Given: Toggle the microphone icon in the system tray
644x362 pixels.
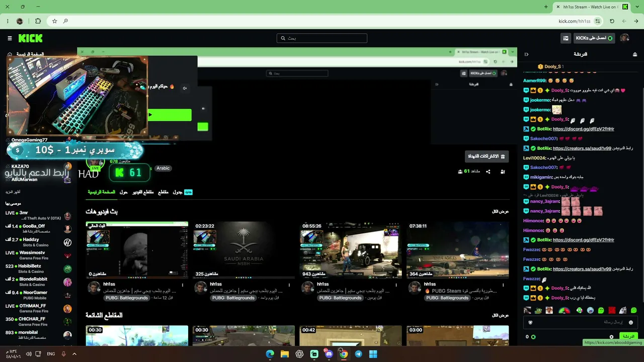Looking at the screenshot, I should [x=63, y=354].
